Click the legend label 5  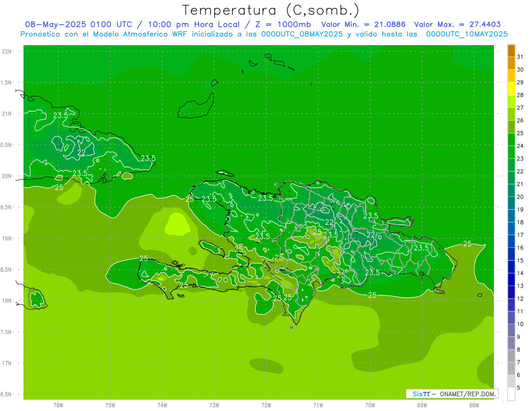click(519, 388)
